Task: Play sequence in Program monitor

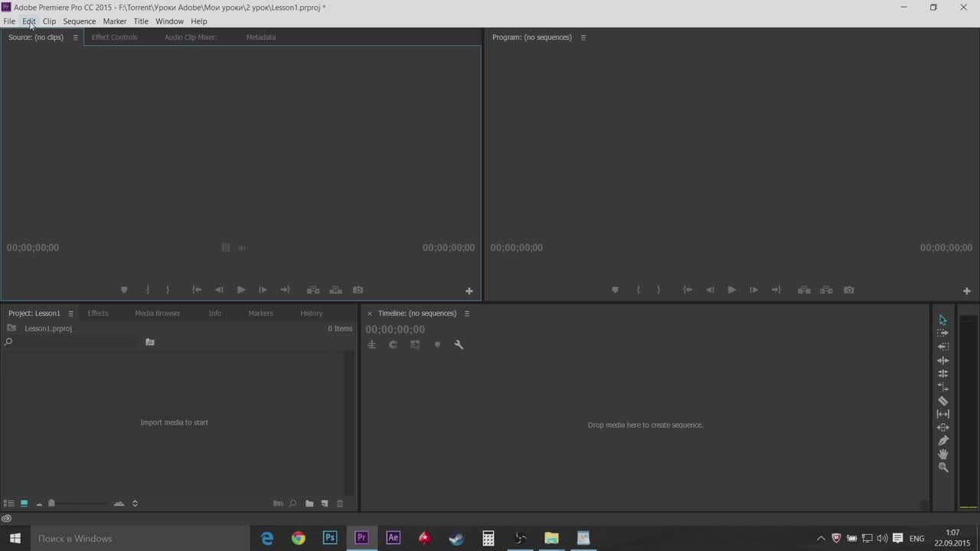Action: tap(732, 290)
